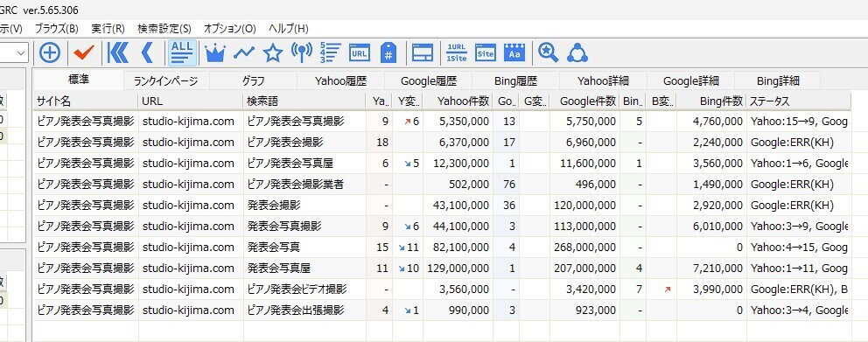Toggle the ALL display filter button
The width and height of the screenshot is (868, 342).
click(x=182, y=53)
